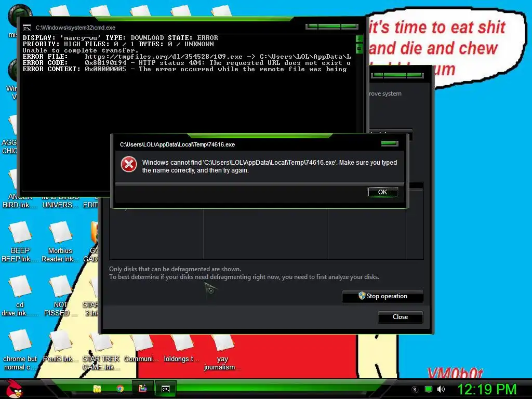Click the ERROR CONTEXT 0x00000005 line

184,69
